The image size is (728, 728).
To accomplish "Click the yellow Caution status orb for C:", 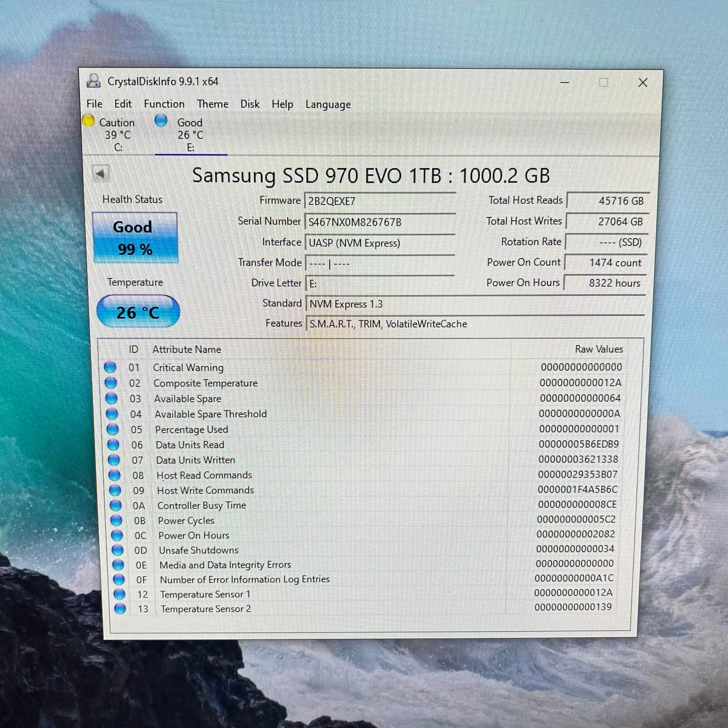I will 88,121.
